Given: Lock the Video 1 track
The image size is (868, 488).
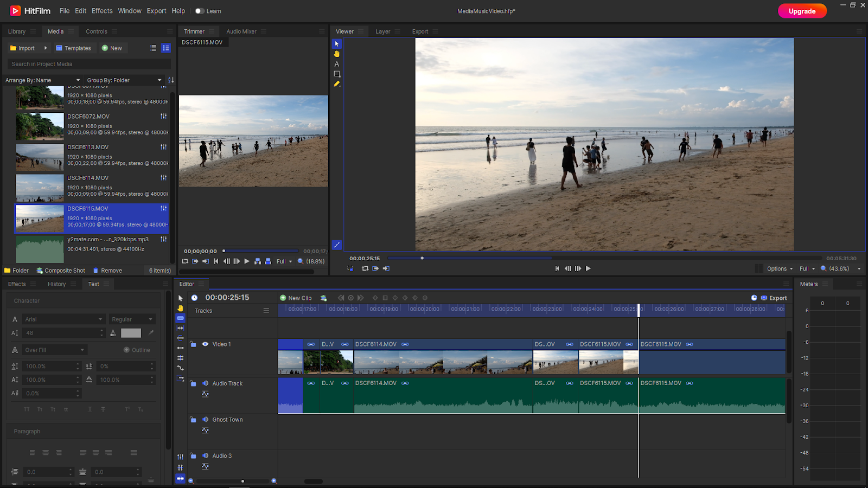Looking at the screenshot, I should pyautogui.click(x=193, y=344).
